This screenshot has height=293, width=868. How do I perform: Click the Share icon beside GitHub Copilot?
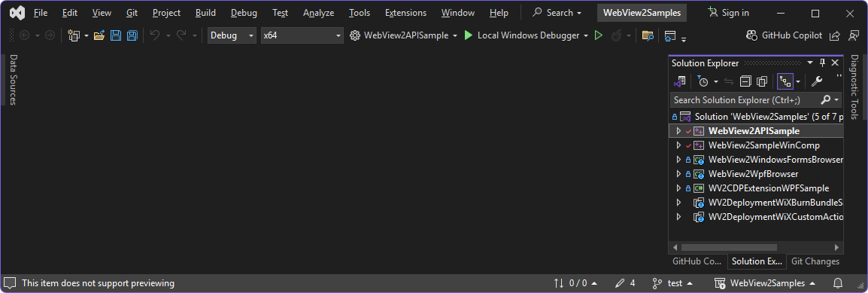coord(834,35)
